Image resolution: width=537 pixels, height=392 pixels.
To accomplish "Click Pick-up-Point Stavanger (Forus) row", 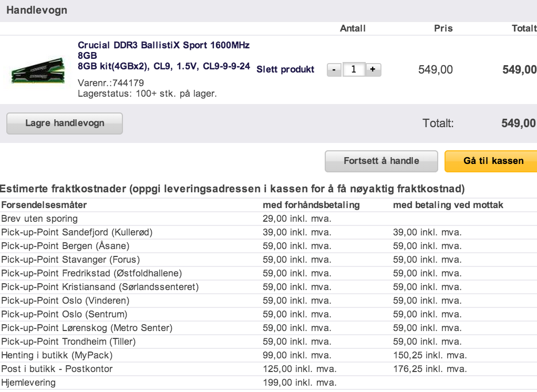I will (x=268, y=260).
